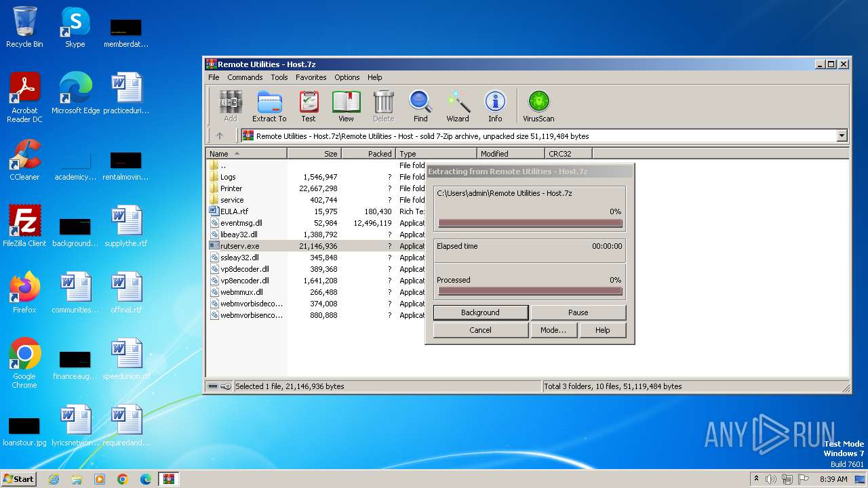Click media player taskbar icon
The height and width of the screenshot is (488, 868).
[100, 479]
